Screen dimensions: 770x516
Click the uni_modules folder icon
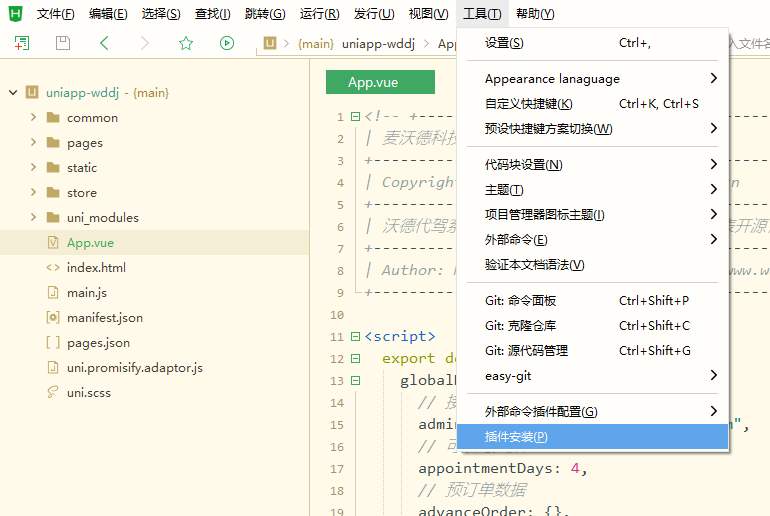[x=53, y=217]
